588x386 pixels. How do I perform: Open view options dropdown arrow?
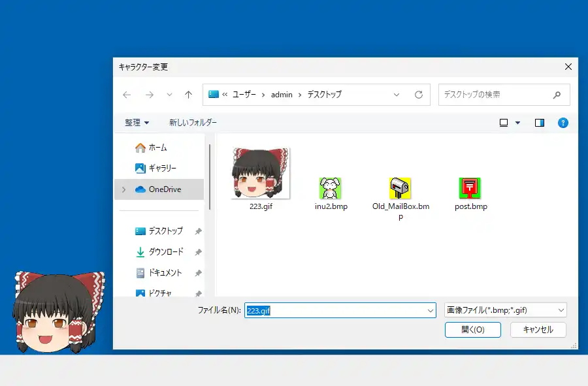click(x=518, y=123)
